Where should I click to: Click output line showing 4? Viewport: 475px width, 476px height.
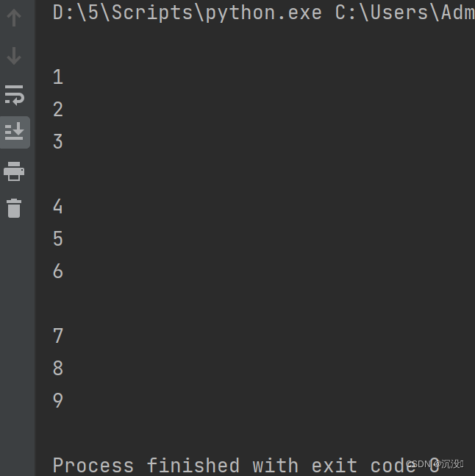(58, 207)
